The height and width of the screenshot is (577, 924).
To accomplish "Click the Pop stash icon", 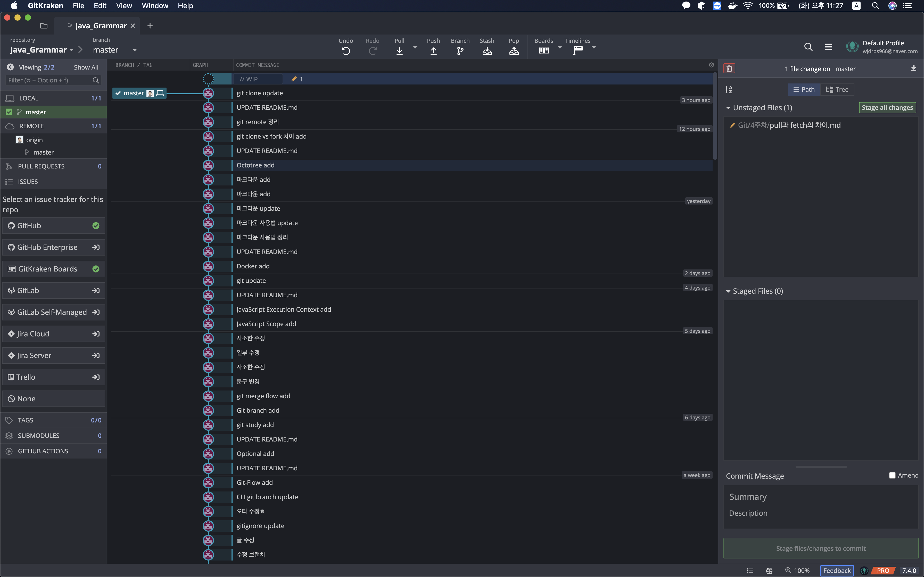I will [514, 51].
